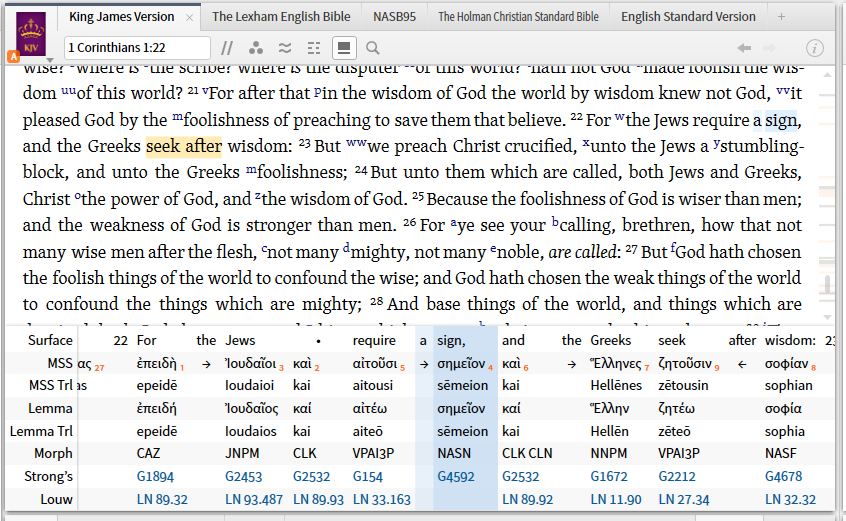Toggle the text comparison wavy icon
Viewport: 846px width, 521px height.
(x=285, y=48)
